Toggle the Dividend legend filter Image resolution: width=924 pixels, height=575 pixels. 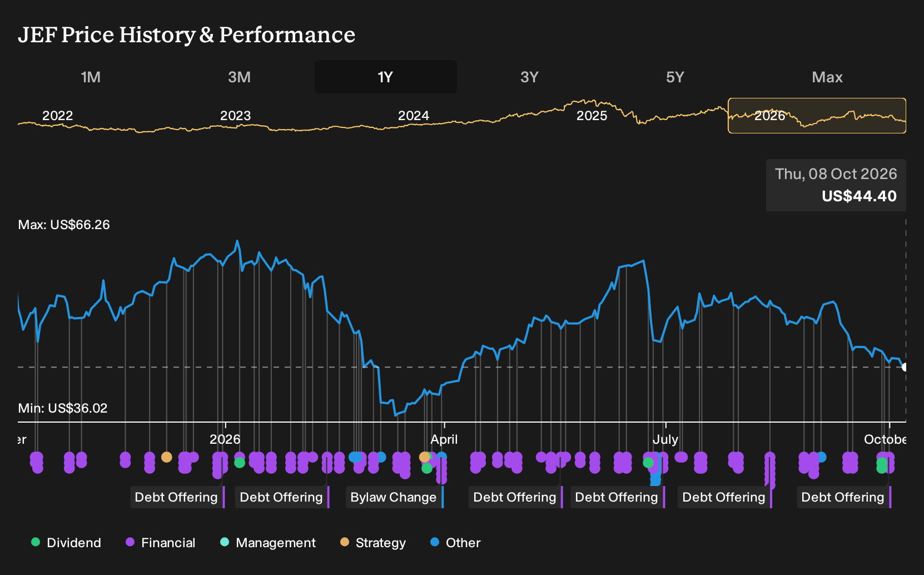click(66, 543)
